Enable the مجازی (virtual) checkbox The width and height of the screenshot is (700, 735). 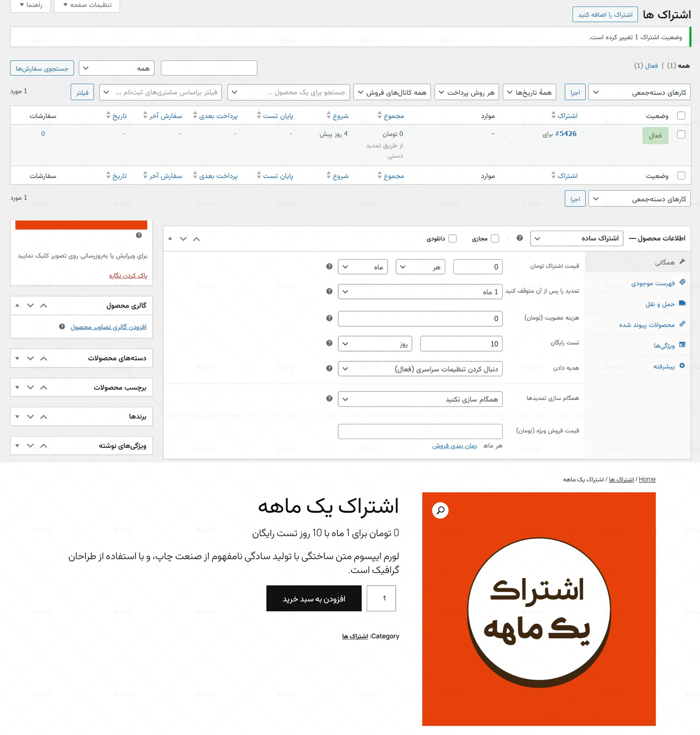tap(495, 238)
